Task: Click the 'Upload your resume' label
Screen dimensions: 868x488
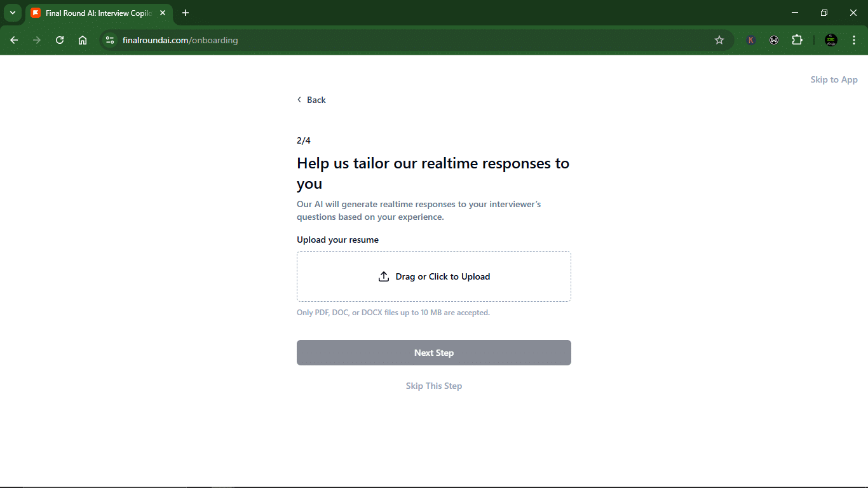Action: click(x=337, y=240)
